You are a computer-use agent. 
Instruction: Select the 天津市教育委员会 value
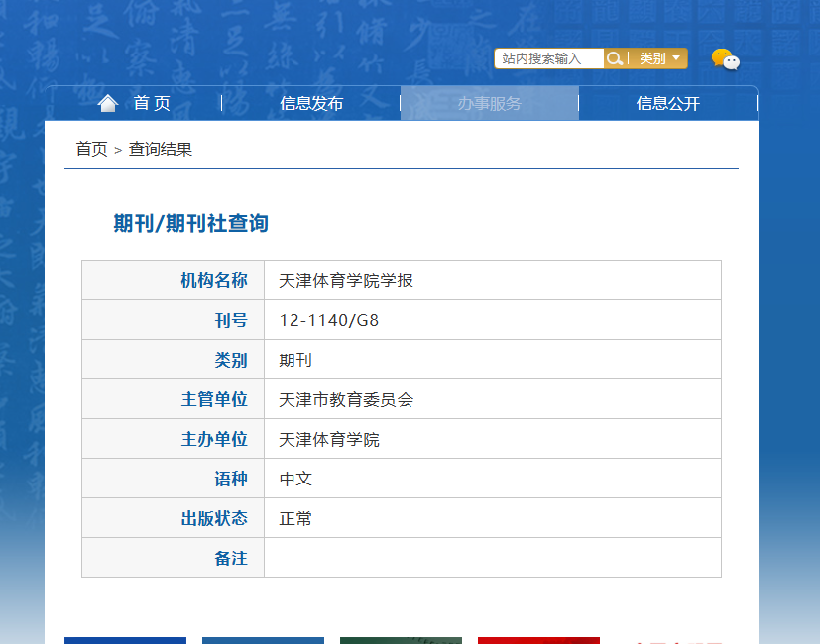pyautogui.click(x=346, y=400)
